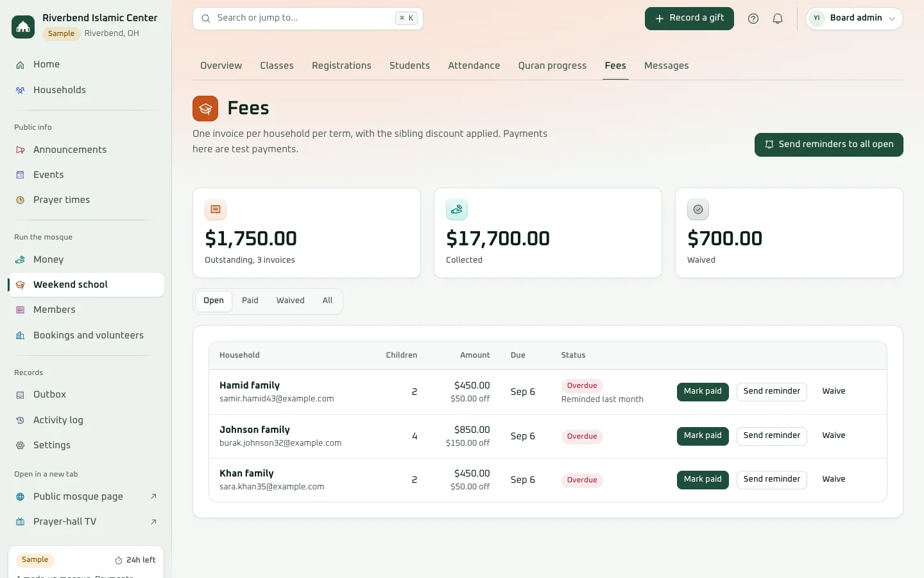
Task: Mark the Hamid family invoice paid
Action: [x=703, y=392]
